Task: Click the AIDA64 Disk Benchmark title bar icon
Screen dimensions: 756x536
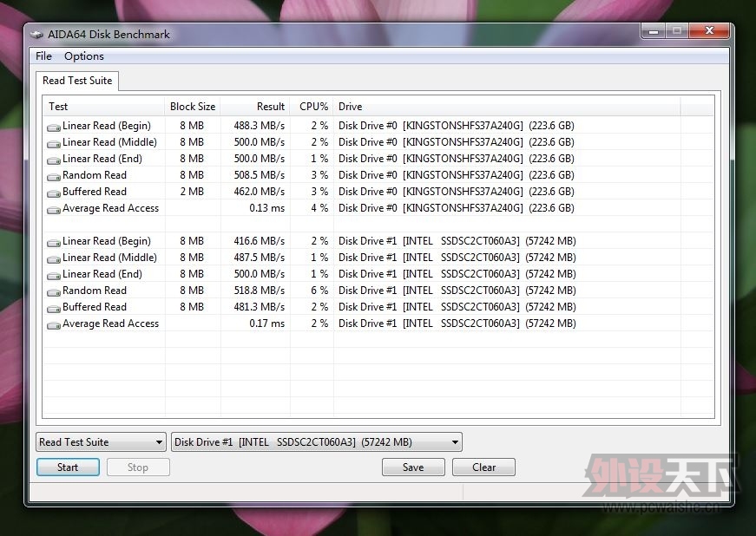Action: point(36,35)
